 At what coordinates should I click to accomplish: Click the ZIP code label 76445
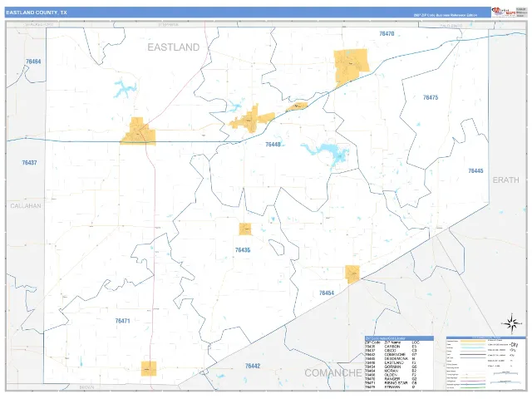[475, 170]
